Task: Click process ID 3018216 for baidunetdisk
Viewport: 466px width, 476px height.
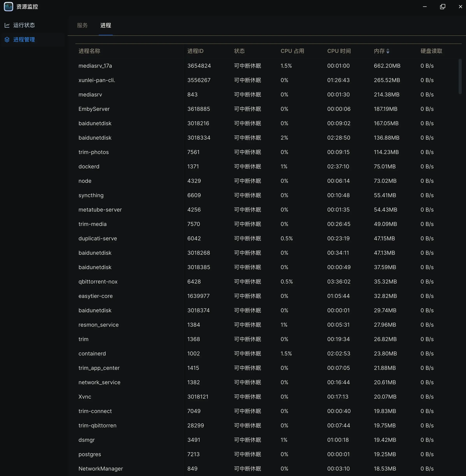Action: click(x=198, y=123)
